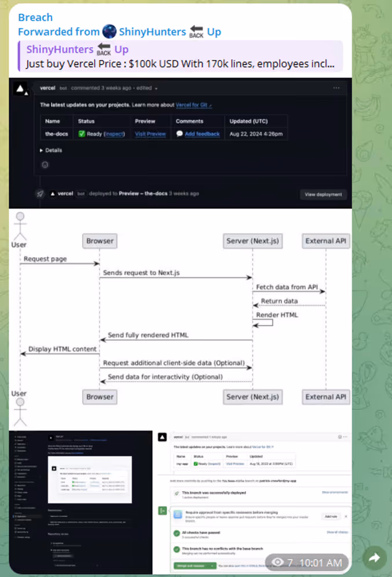Click the Send fully rendered HTML label
This screenshot has height=577, width=392.
(148, 335)
